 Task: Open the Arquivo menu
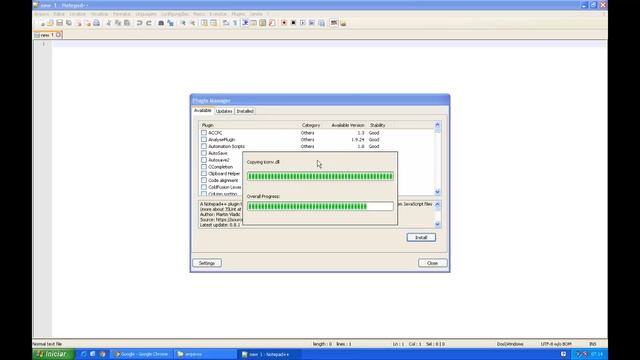(41, 14)
